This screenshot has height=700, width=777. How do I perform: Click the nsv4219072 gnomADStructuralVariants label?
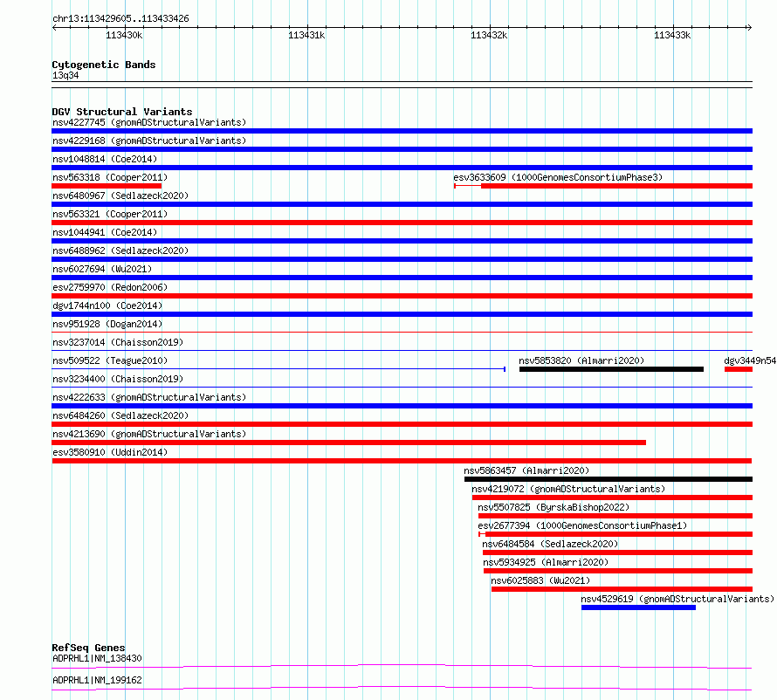pyautogui.click(x=568, y=489)
